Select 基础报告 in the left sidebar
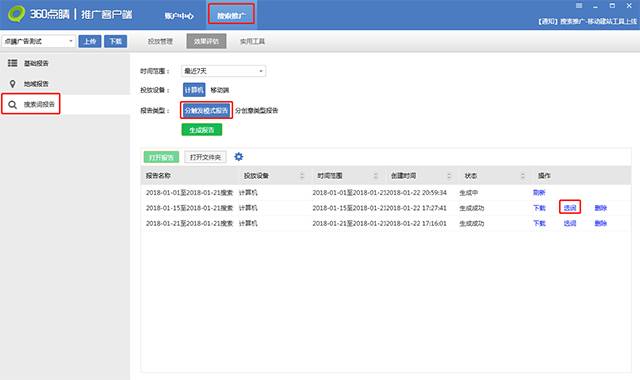 36,63
